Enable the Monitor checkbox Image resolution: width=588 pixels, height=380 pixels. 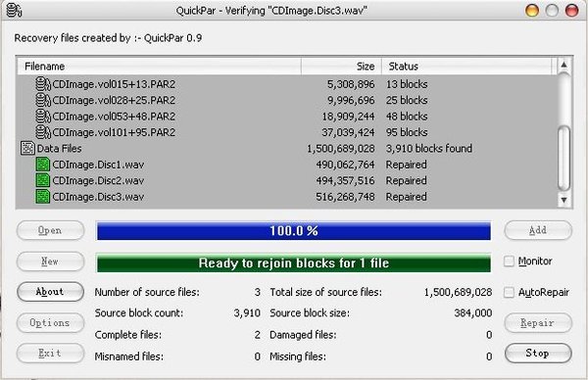[509, 261]
